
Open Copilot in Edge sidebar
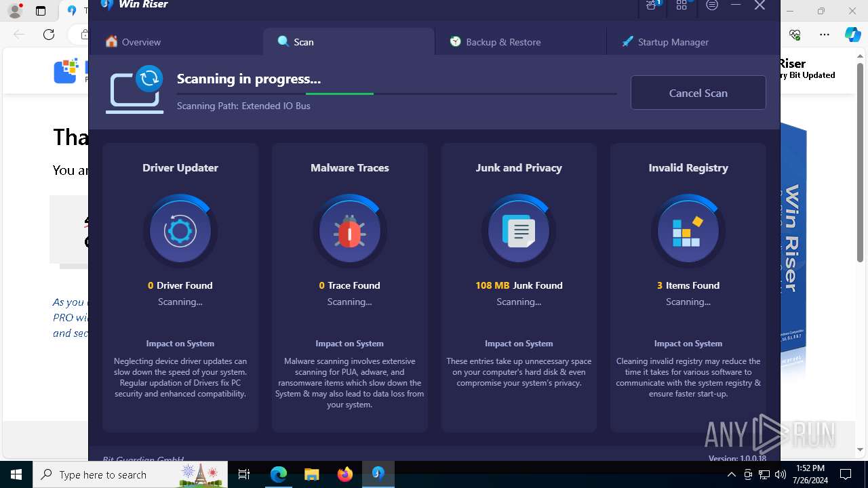click(852, 35)
